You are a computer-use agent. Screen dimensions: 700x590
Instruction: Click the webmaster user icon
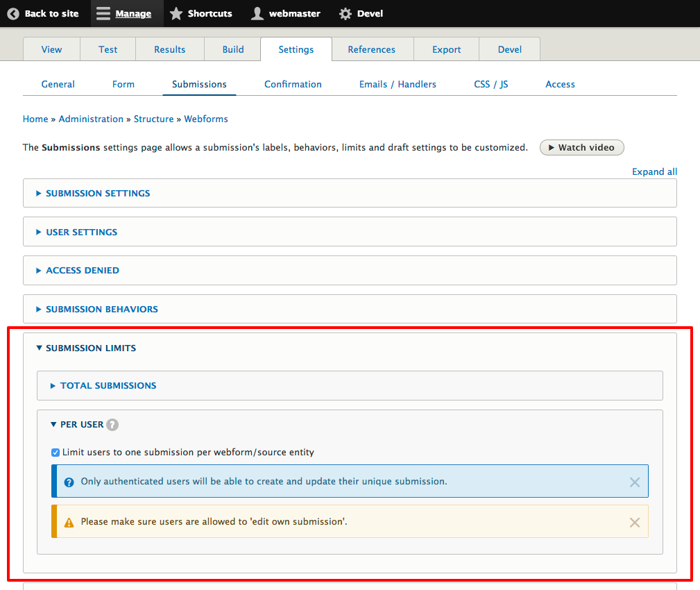[x=257, y=13]
